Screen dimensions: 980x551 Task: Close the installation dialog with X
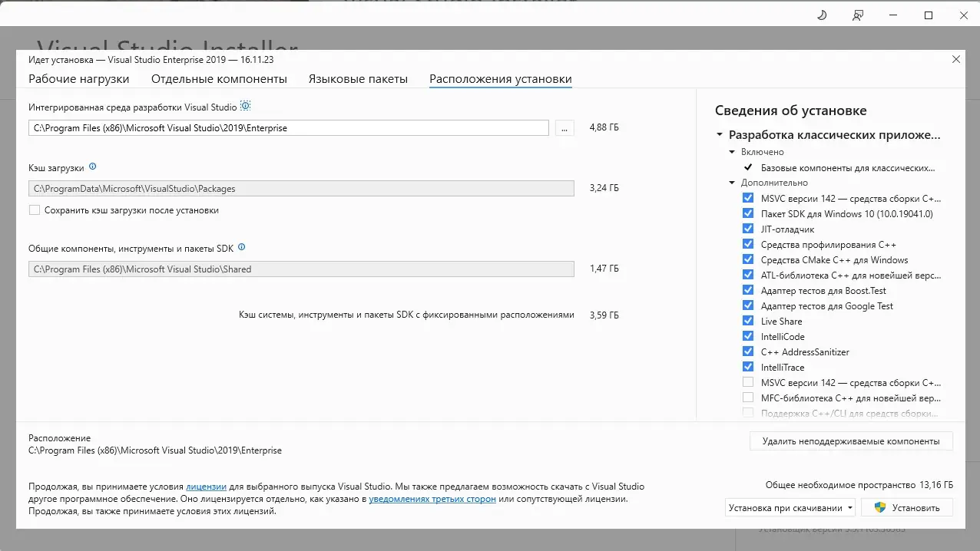pyautogui.click(x=956, y=59)
